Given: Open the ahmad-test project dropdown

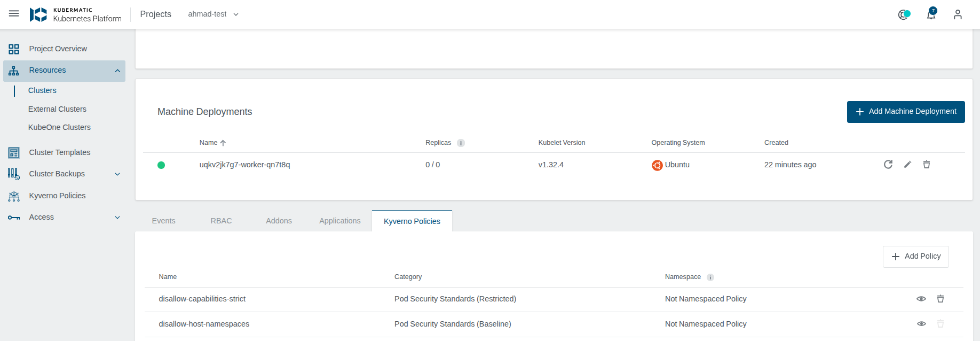Looking at the screenshot, I should coord(213,14).
